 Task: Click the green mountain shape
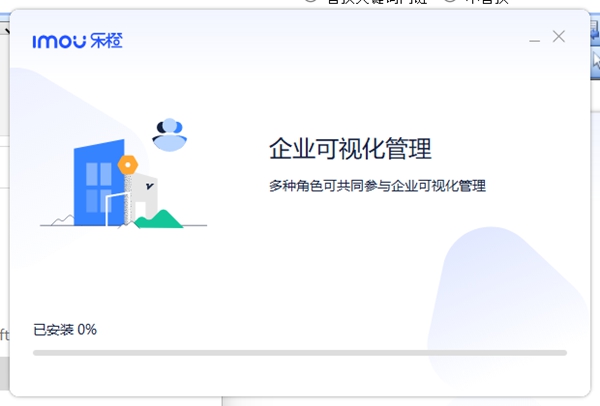click(160, 218)
